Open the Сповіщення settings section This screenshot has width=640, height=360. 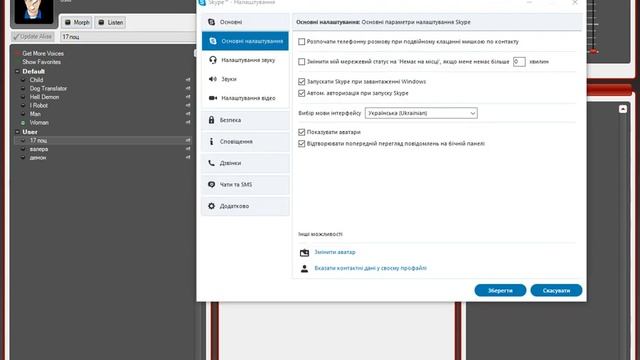click(245, 142)
